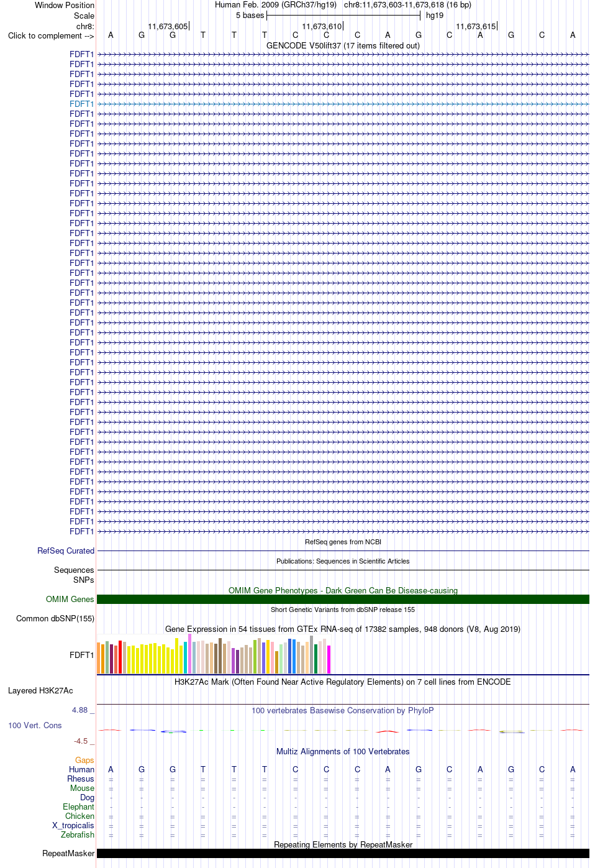Click the dark green OMIM gene bar
The height and width of the screenshot is (868, 590).
click(x=343, y=600)
